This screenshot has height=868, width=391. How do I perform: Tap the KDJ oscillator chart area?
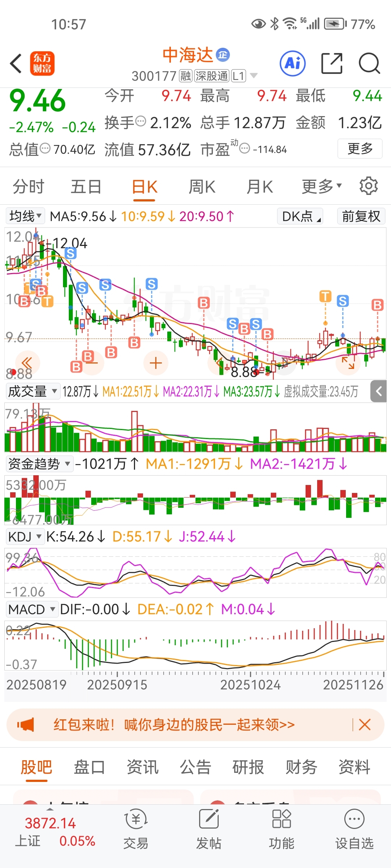click(195, 573)
